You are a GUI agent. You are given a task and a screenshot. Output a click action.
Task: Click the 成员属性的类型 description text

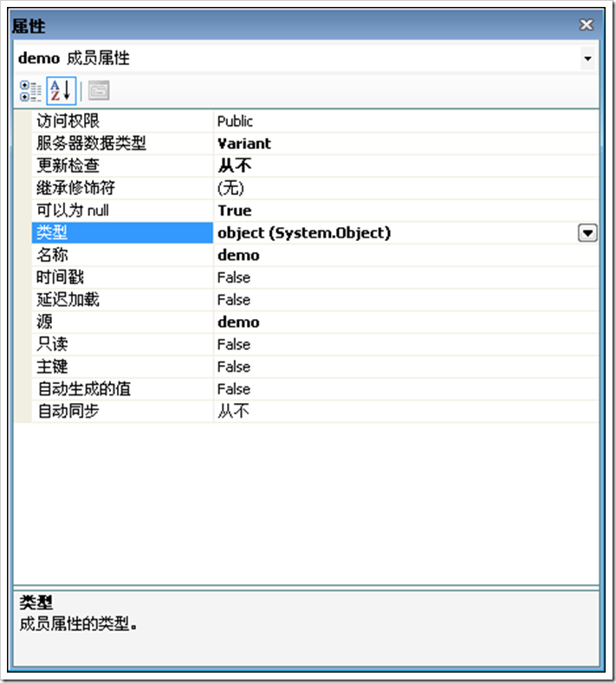click(x=78, y=625)
